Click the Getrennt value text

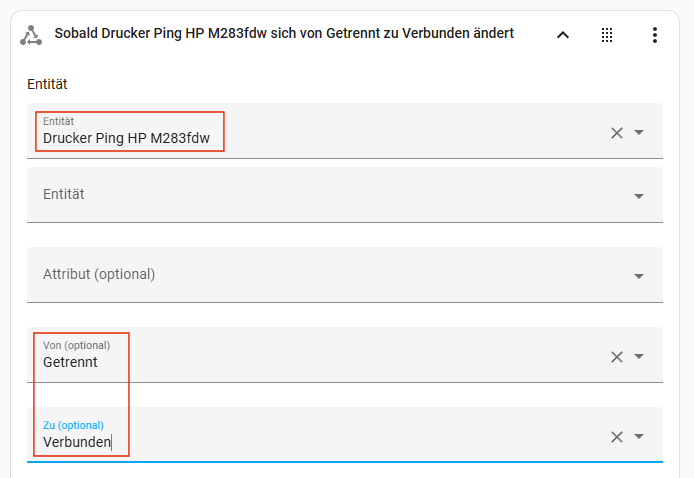(x=70, y=363)
